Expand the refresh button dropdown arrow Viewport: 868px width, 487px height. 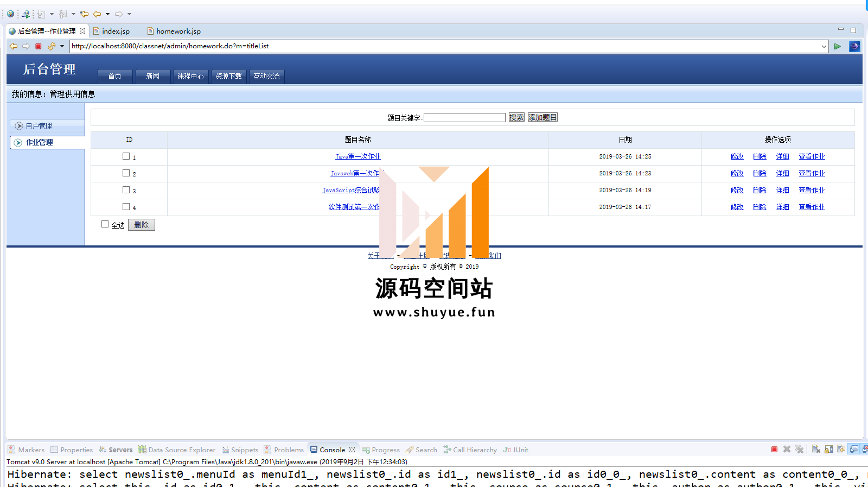pos(62,46)
